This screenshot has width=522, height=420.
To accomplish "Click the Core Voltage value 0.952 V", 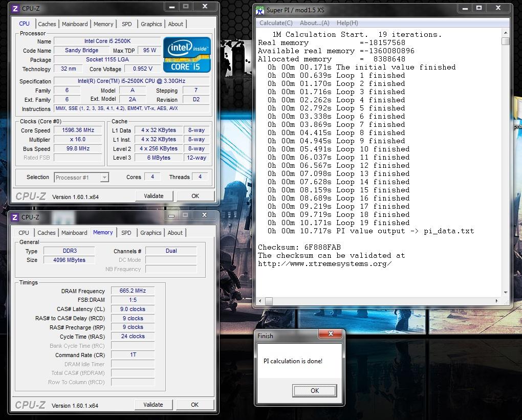I will (x=142, y=69).
